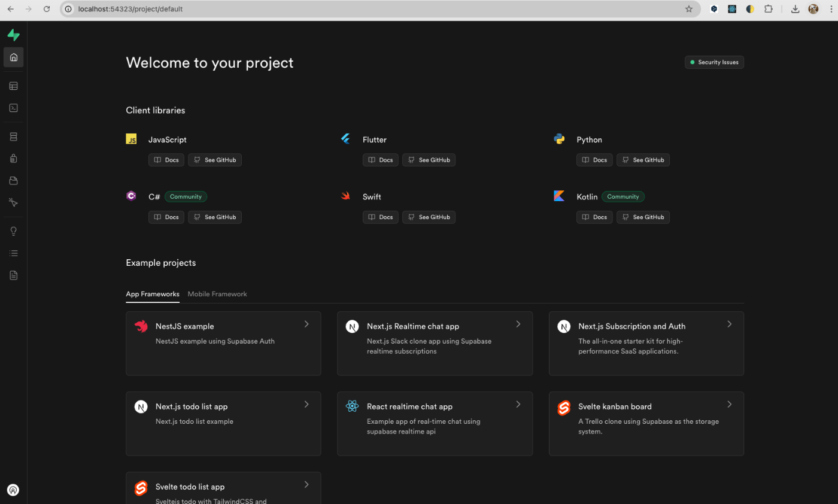Open the Table Editor sidebar icon
This screenshot has height=504, width=838.
coord(13,86)
